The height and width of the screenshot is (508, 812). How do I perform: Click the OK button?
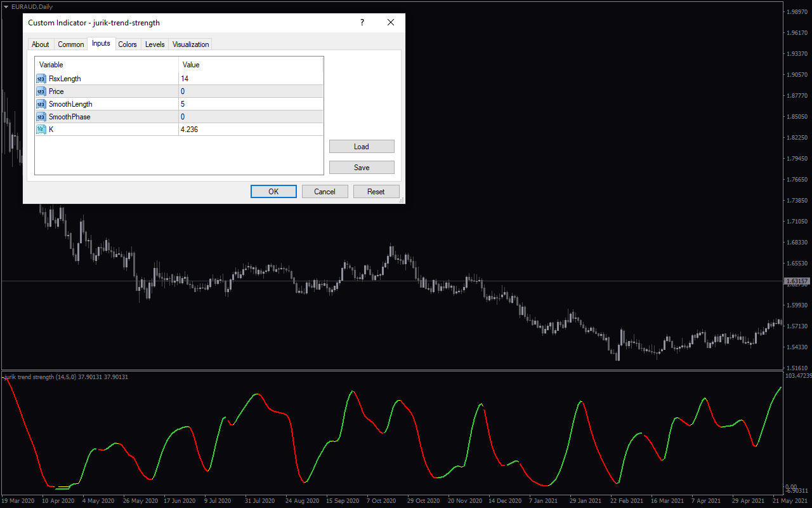(x=273, y=191)
